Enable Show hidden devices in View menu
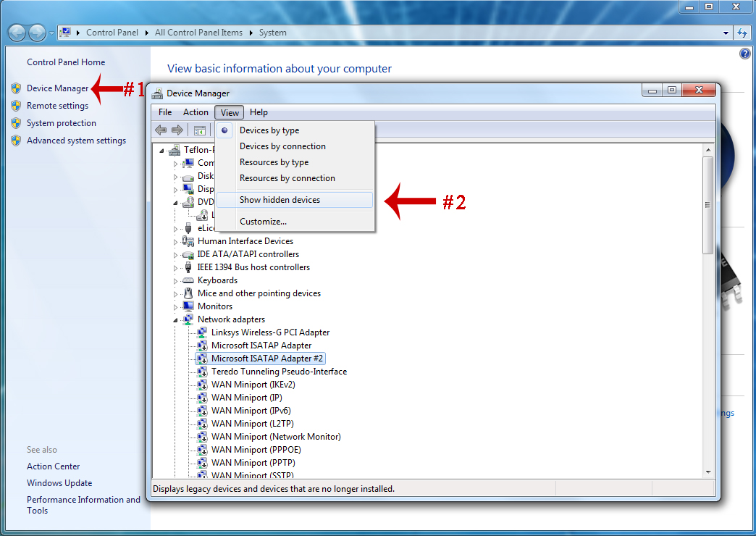This screenshot has height=536, width=756. (x=280, y=200)
